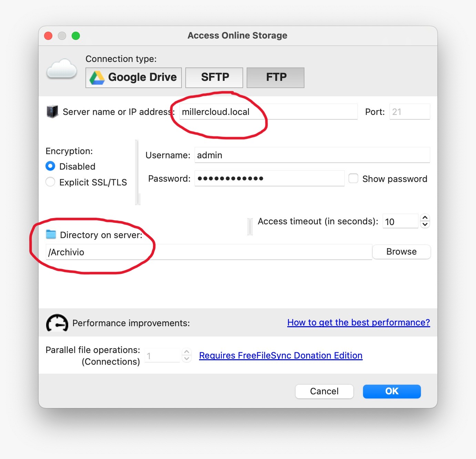
Task: Click the Directory on server label
Action: 101,235
